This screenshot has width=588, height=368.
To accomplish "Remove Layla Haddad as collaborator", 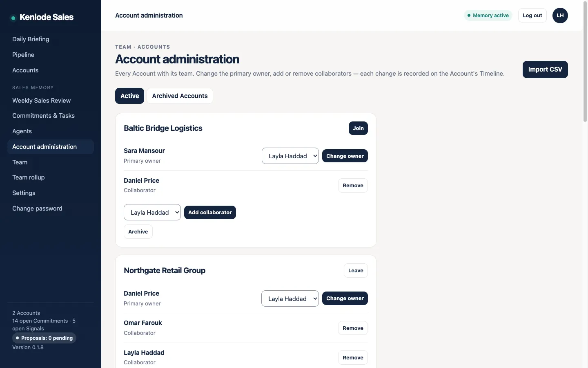I will pyautogui.click(x=353, y=358).
